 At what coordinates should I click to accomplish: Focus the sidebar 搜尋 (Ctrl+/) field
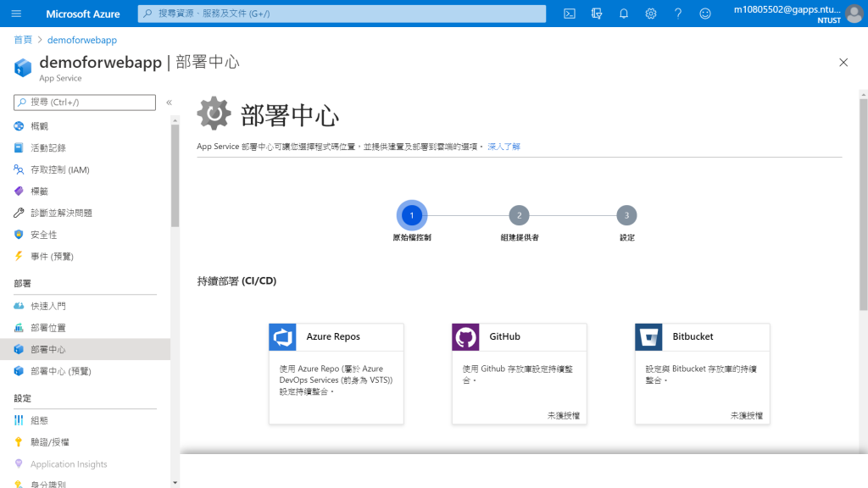pos(85,103)
